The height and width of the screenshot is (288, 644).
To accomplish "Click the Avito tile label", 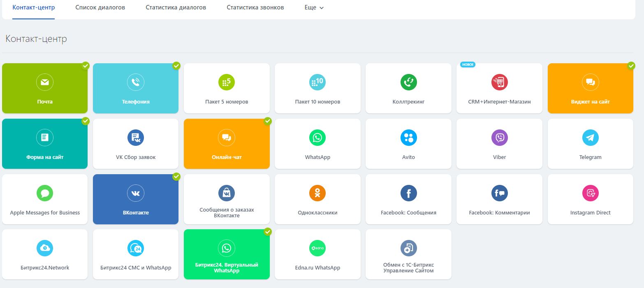I will point(408,157).
